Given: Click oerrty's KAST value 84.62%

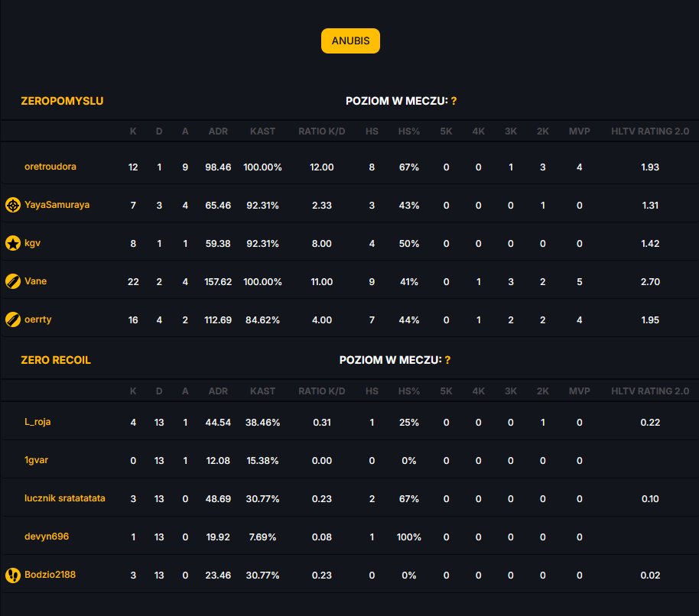Looking at the screenshot, I should 262,320.
